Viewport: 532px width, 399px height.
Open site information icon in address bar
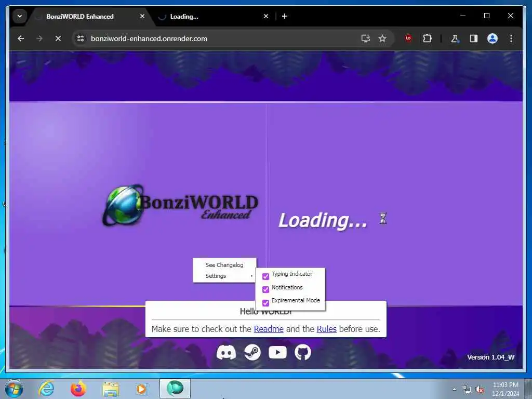click(81, 38)
